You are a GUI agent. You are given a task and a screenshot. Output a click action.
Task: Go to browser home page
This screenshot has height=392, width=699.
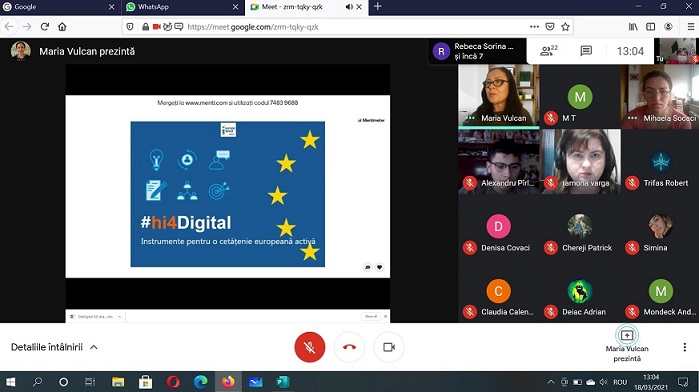click(62, 27)
